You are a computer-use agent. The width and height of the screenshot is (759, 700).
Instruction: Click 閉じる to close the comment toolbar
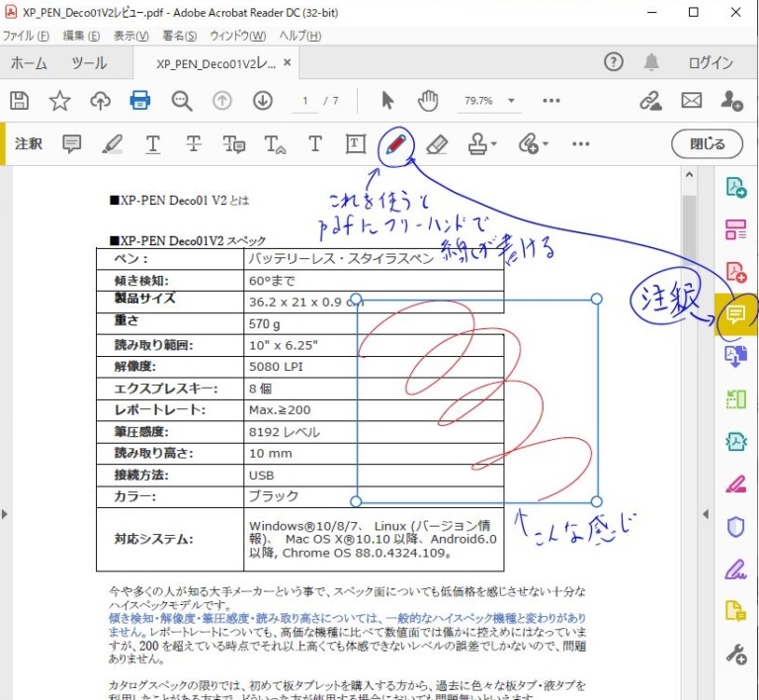(708, 143)
